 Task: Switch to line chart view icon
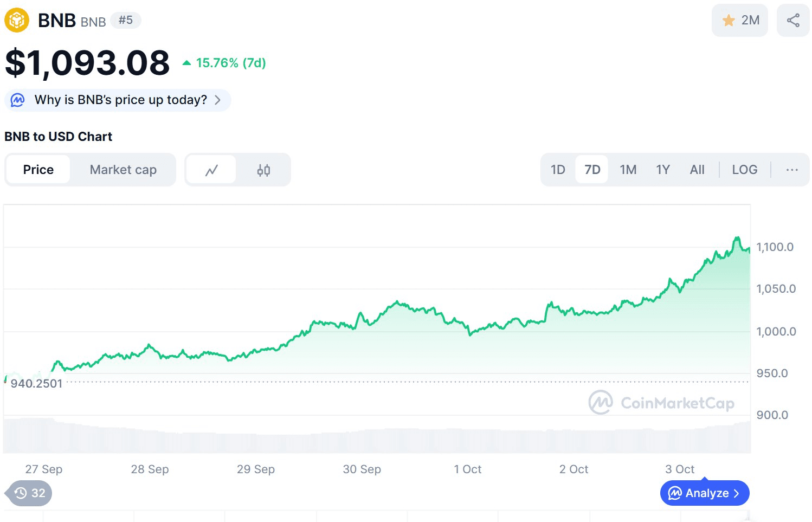click(x=211, y=170)
